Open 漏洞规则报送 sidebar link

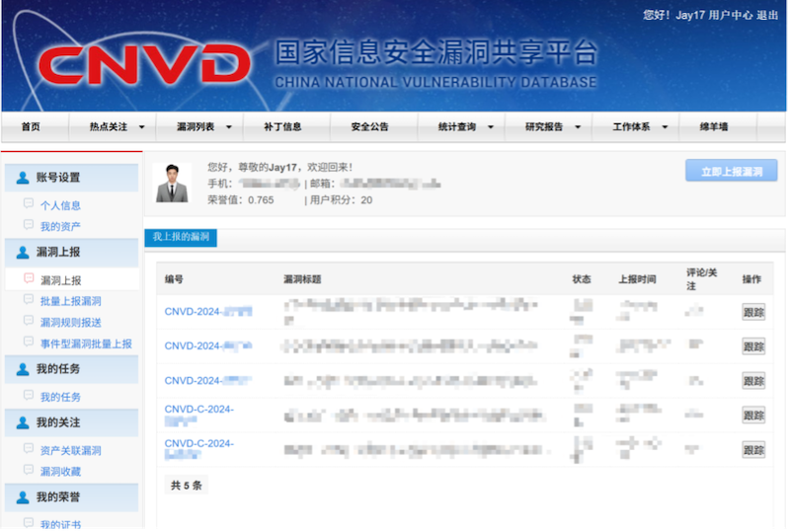click(70, 323)
